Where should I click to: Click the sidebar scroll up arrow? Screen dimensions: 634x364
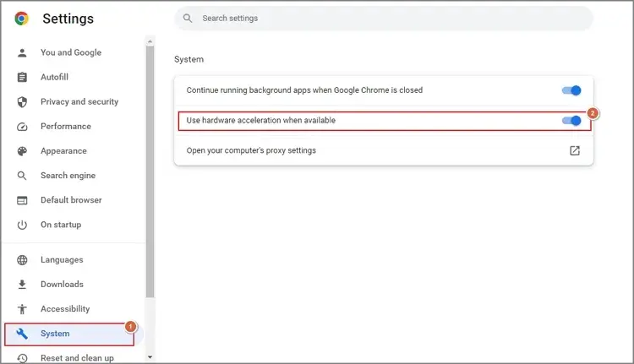click(150, 41)
